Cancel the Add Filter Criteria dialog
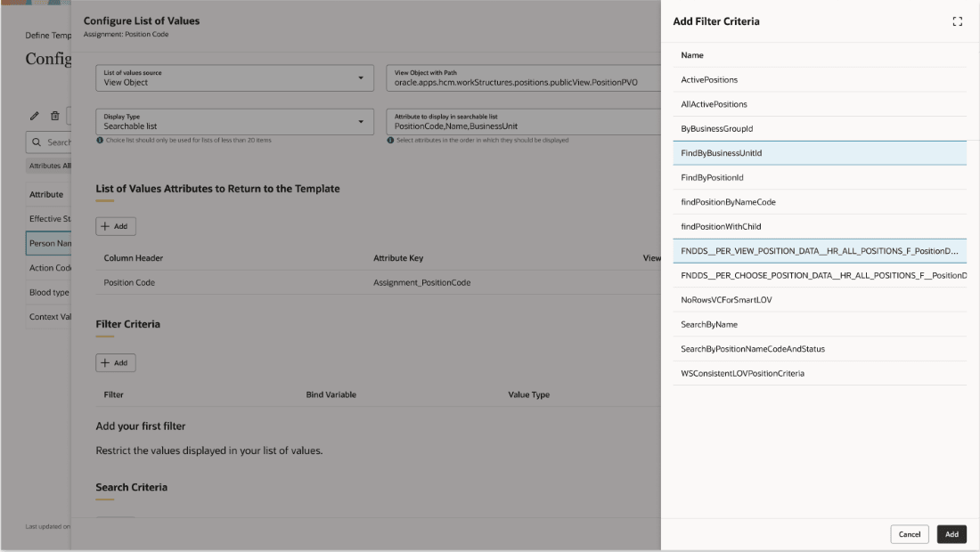 909,534
